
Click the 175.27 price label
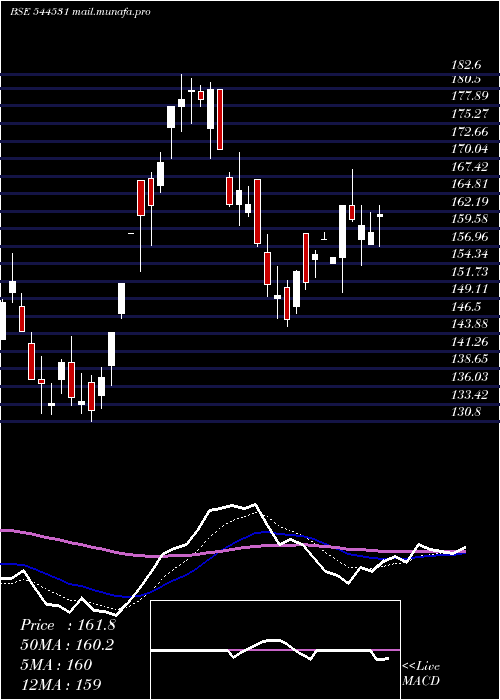coord(470,113)
